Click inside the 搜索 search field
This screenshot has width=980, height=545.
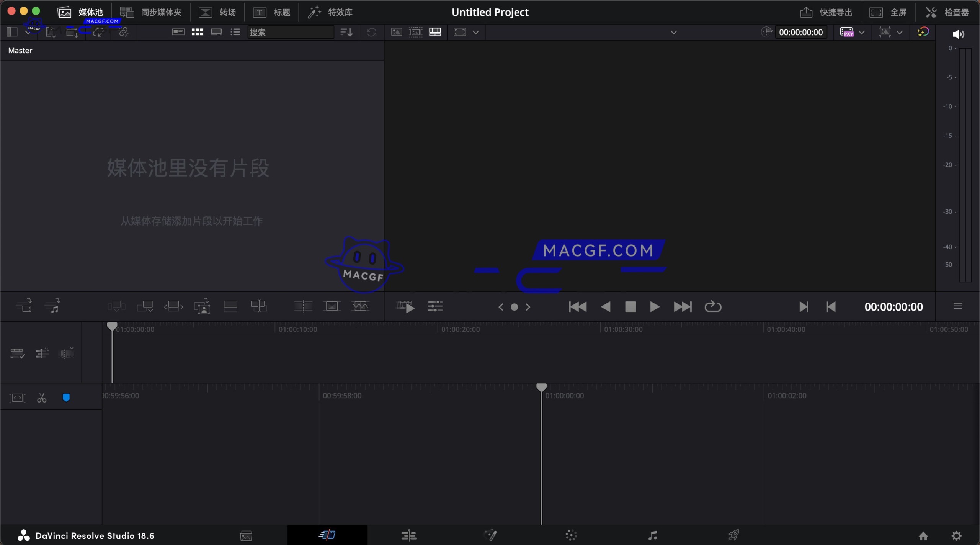291,32
